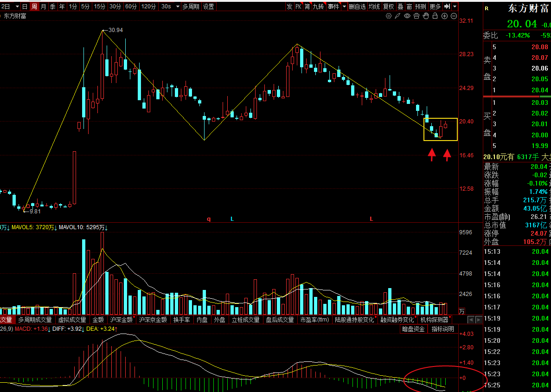
Task: Select the 陆股通持股变化 indicator tab
Action: pyautogui.click(x=354, y=320)
